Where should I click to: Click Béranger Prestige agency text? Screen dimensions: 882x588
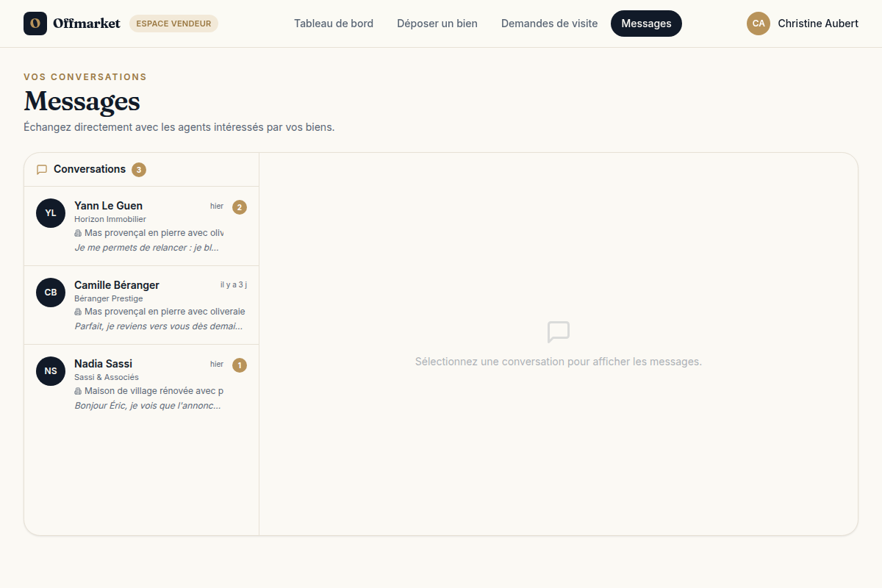pyautogui.click(x=109, y=298)
